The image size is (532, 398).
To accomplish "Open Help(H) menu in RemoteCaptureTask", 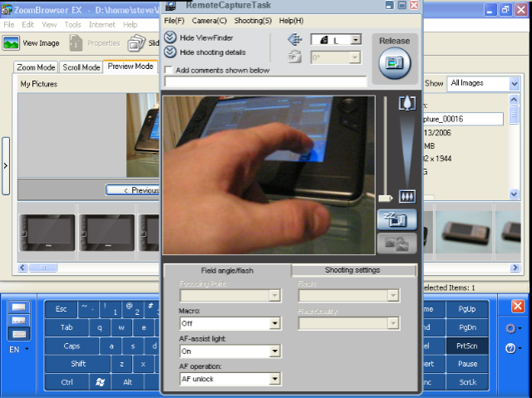I will (x=291, y=21).
